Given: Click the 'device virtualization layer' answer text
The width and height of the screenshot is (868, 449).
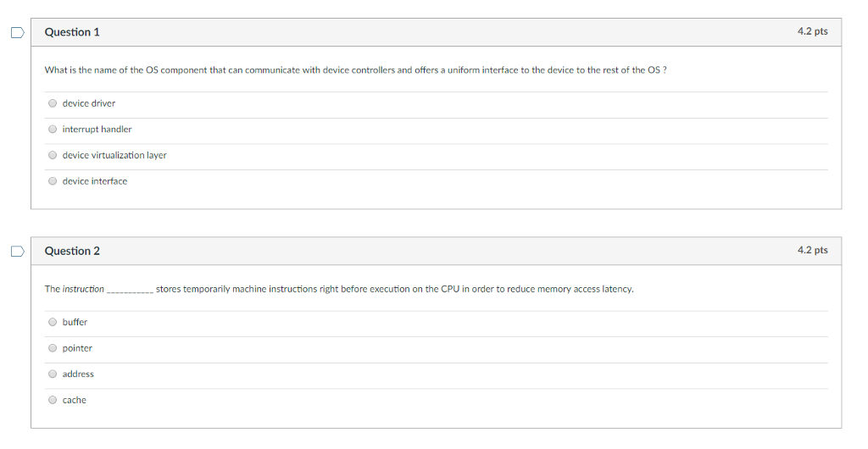Looking at the screenshot, I should 114,155.
